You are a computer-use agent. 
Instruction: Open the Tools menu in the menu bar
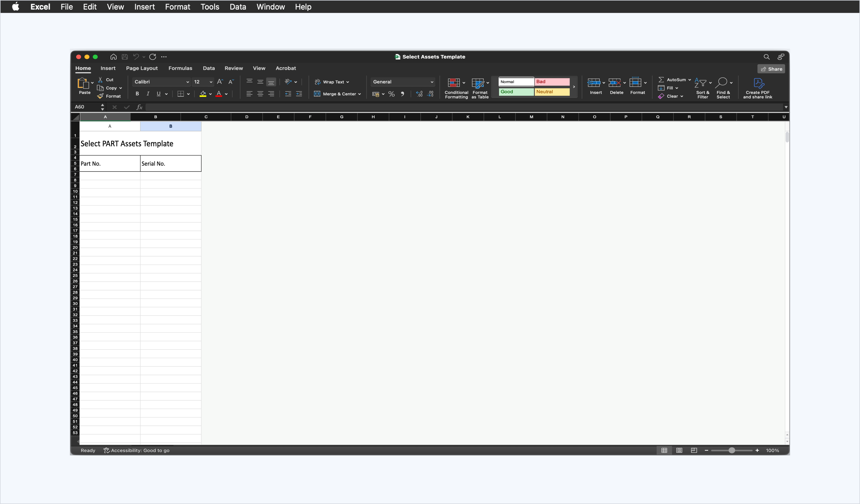coord(209,7)
